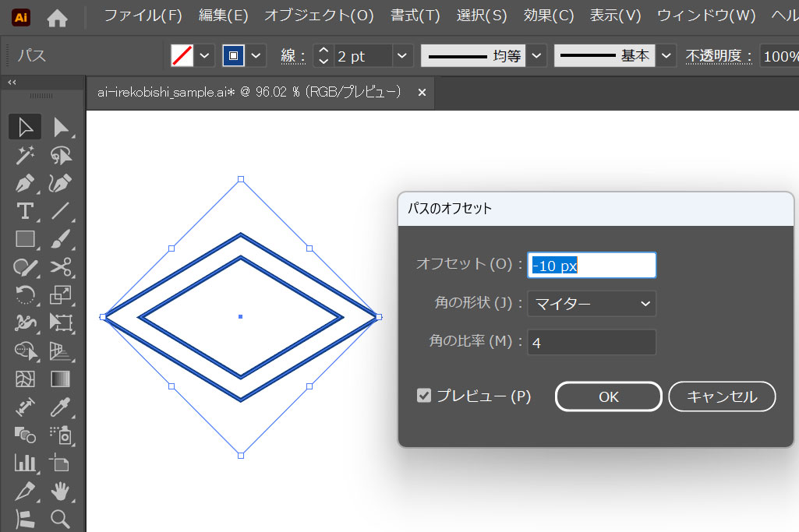The width and height of the screenshot is (799, 532).
Task: Click the オフセット value input field
Action: pos(592,266)
